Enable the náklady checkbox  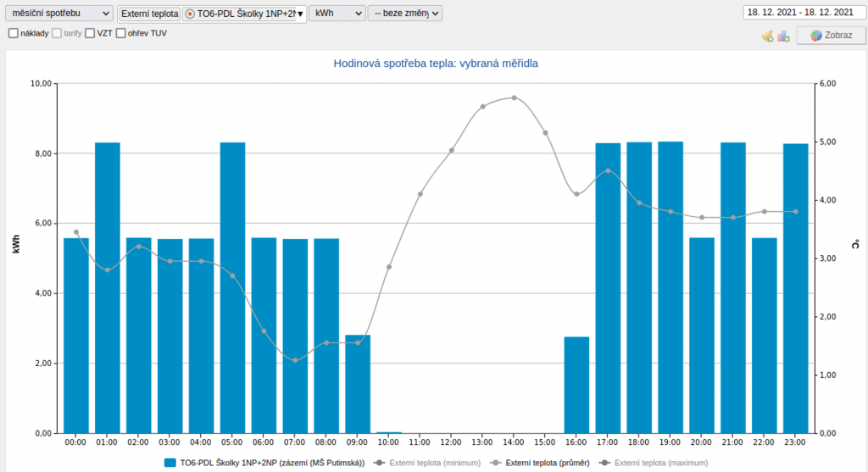(14, 33)
